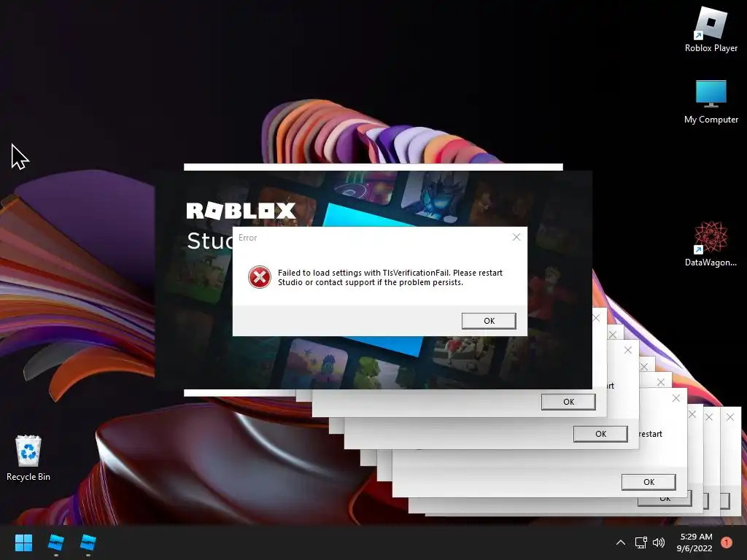The height and width of the screenshot is (560, 747).
Task: Click the Error dialog title text
Action: pos(248,238)
